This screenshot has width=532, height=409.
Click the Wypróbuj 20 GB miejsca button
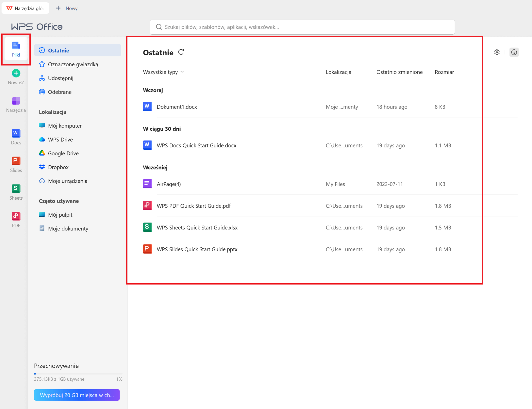pos(77,395)
